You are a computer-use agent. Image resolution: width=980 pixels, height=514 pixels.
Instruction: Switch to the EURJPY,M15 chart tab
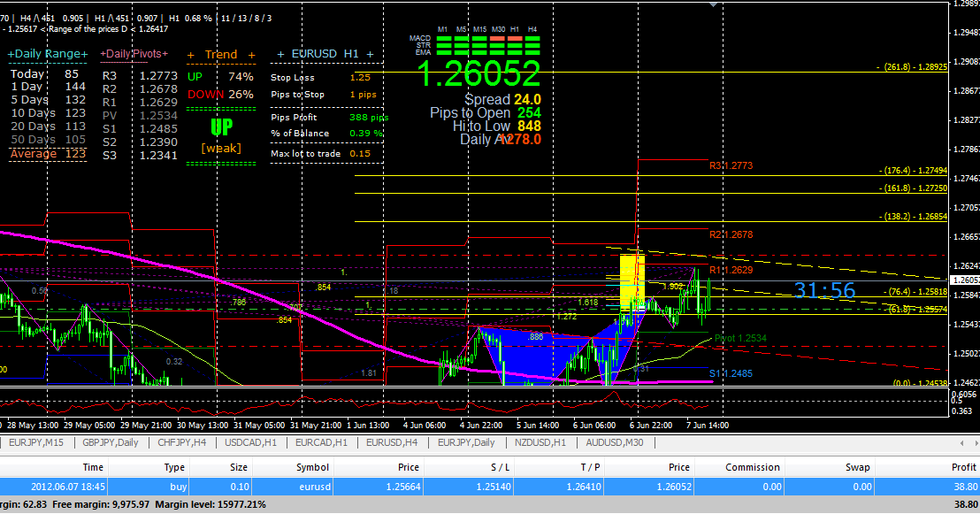35,442
